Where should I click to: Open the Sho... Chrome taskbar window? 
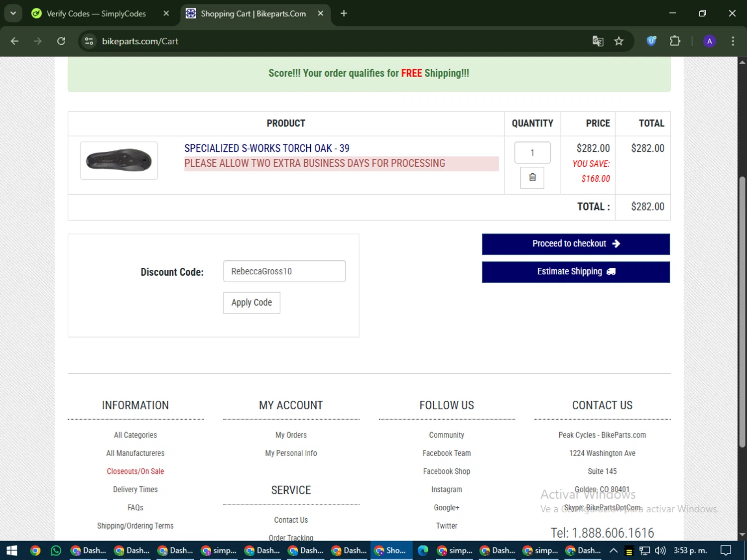click(x=391, y=551)
